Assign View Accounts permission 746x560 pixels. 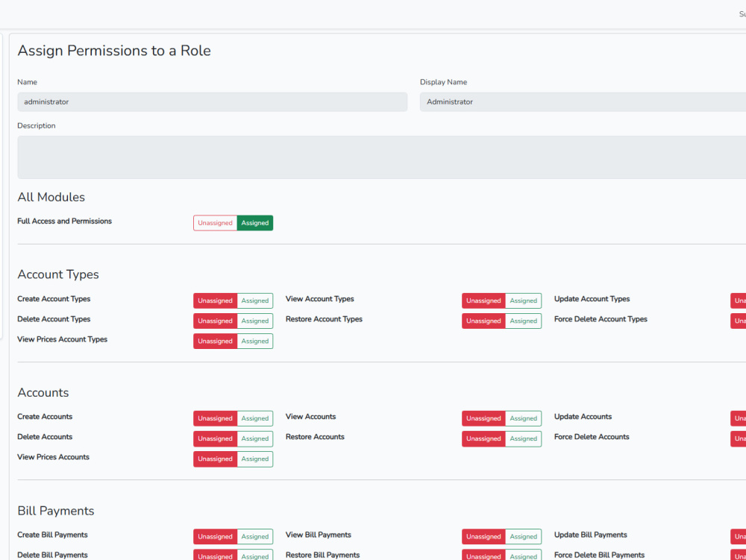tap(524, 418)
